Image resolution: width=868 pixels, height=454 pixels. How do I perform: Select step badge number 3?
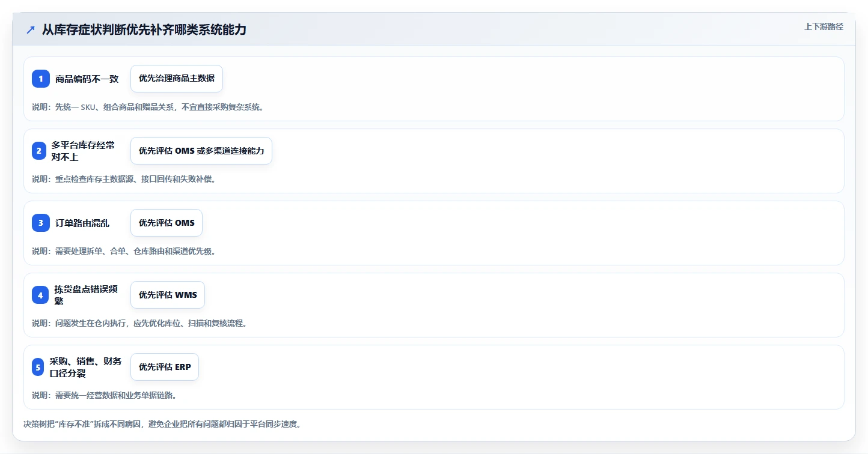pyautogui.click(x=41, y=223)
